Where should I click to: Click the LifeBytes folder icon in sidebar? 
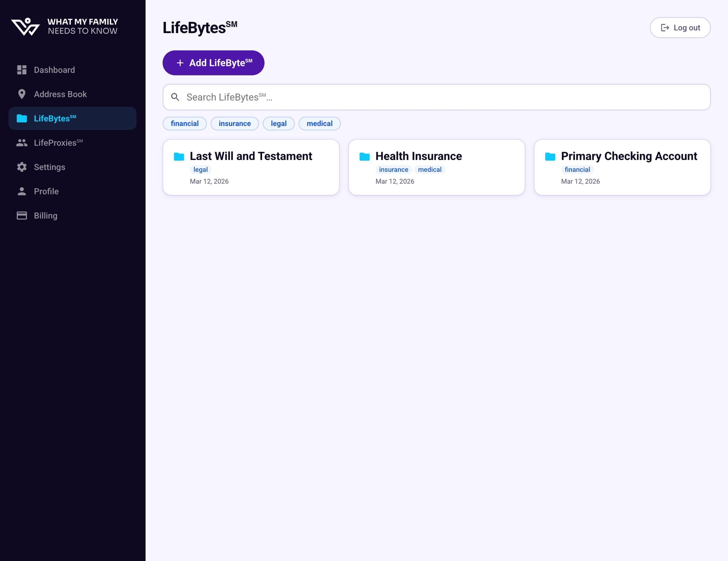coord(21,118)
